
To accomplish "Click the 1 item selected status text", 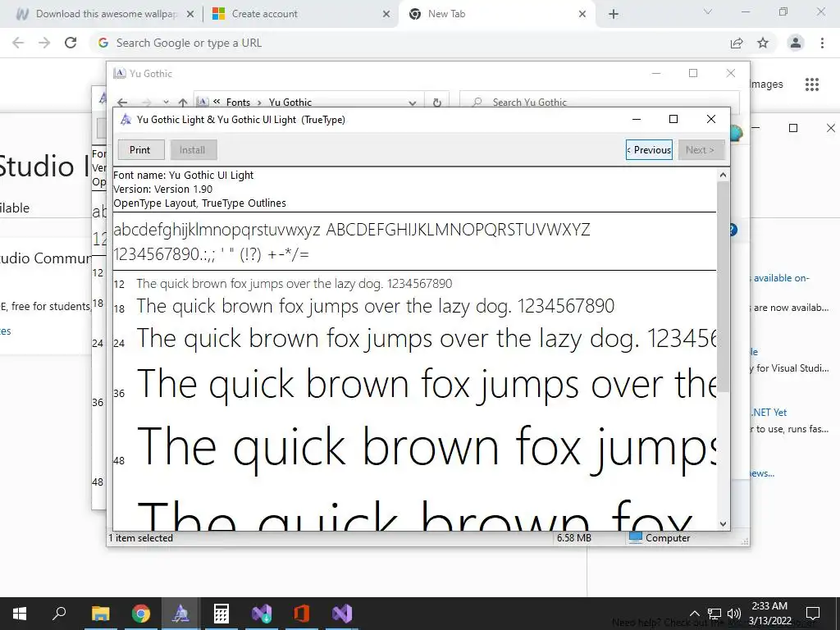I will coord(141,538).
